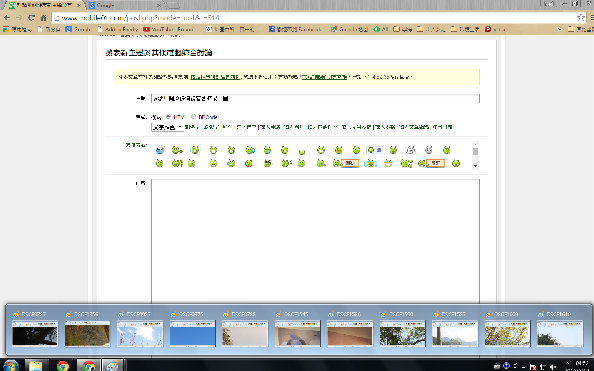The width and height of the screenshot is (594, 371).
Task: Click the image viewer taskbar icon
Action: [112, 366]
